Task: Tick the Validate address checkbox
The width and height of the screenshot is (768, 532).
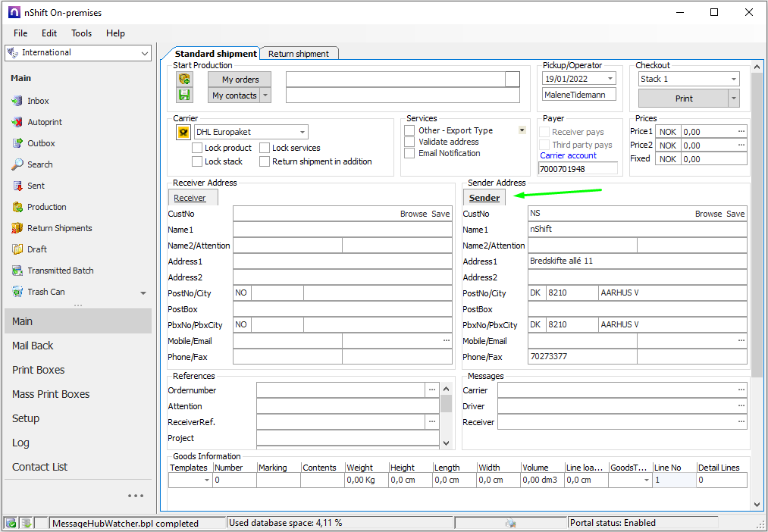Action: 409,142
